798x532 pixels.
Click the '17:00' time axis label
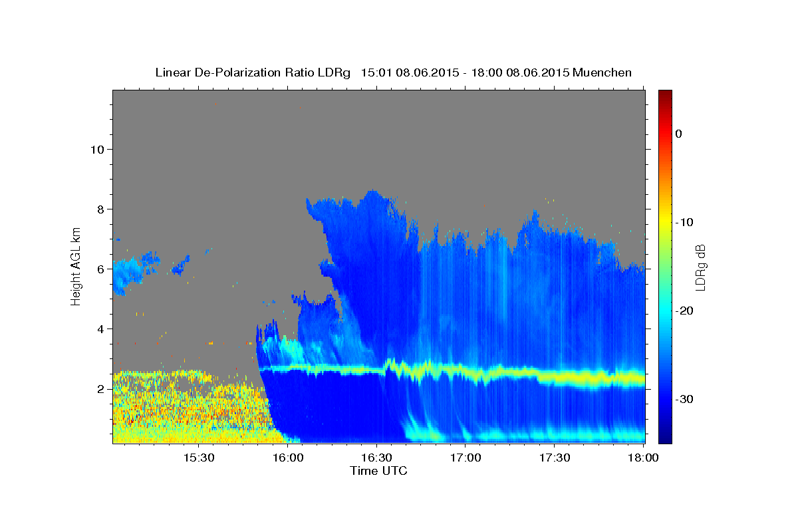coord(465,458)
